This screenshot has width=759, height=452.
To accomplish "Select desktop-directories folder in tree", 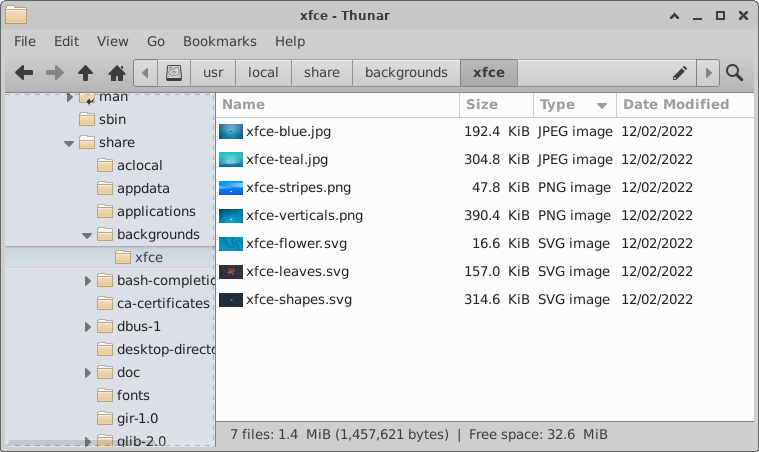I will coord(166,349).
